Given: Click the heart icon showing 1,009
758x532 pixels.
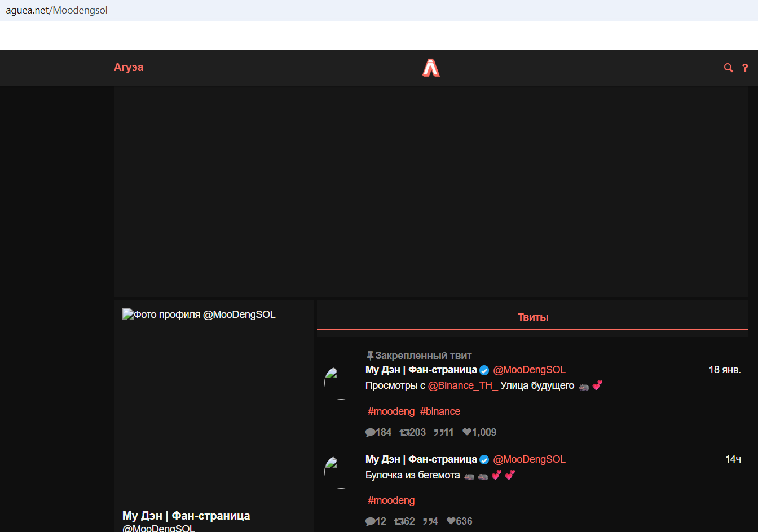Looking at the screenshot, I should (x=467, y=432).
